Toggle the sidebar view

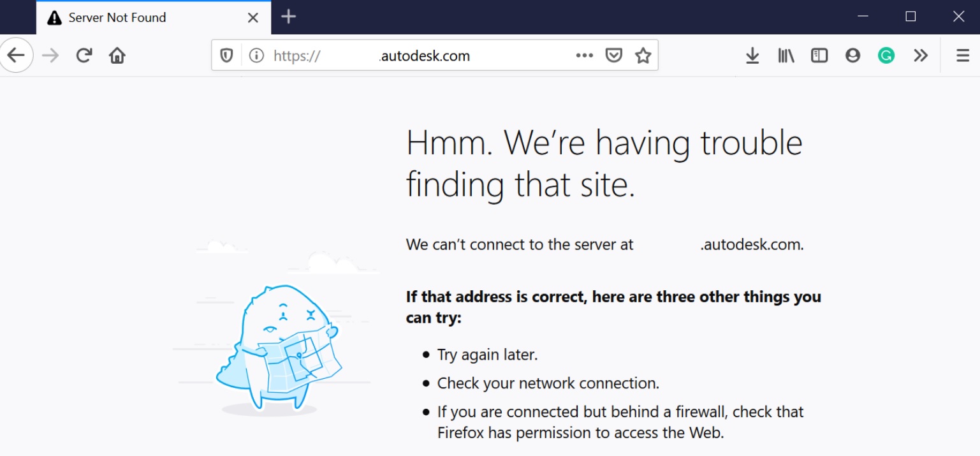coord(819,55)
